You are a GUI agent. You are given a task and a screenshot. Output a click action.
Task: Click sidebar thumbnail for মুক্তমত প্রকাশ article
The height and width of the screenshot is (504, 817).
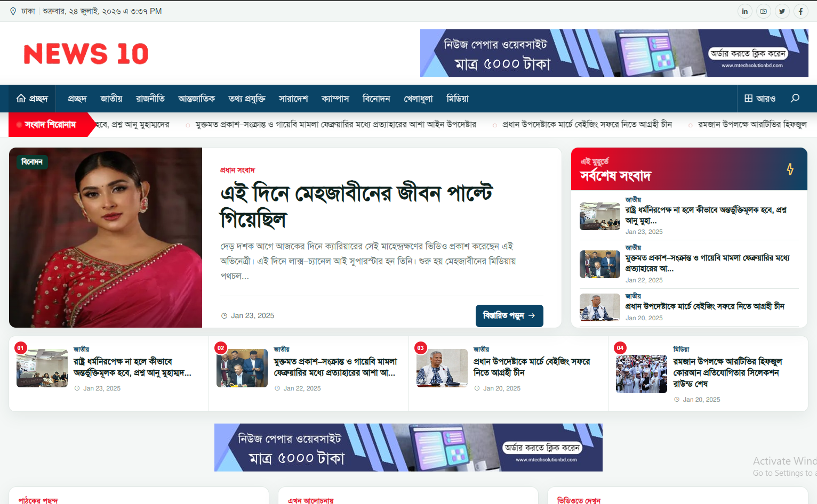600,264
